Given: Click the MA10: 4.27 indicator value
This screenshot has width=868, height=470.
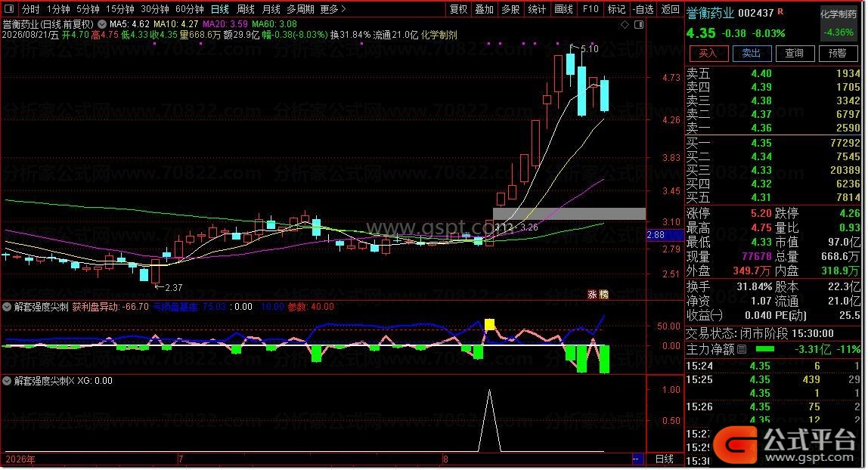Looking at the screenshot, I should coord(176,24).
